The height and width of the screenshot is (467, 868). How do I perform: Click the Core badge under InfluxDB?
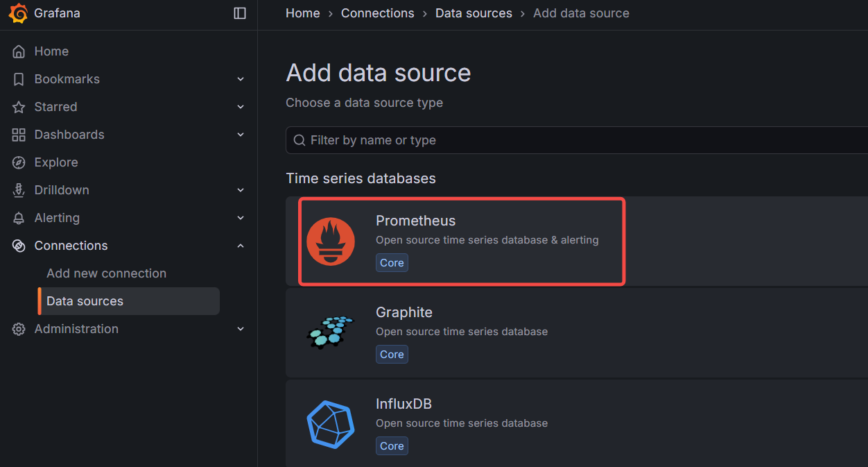click(392, 446)
